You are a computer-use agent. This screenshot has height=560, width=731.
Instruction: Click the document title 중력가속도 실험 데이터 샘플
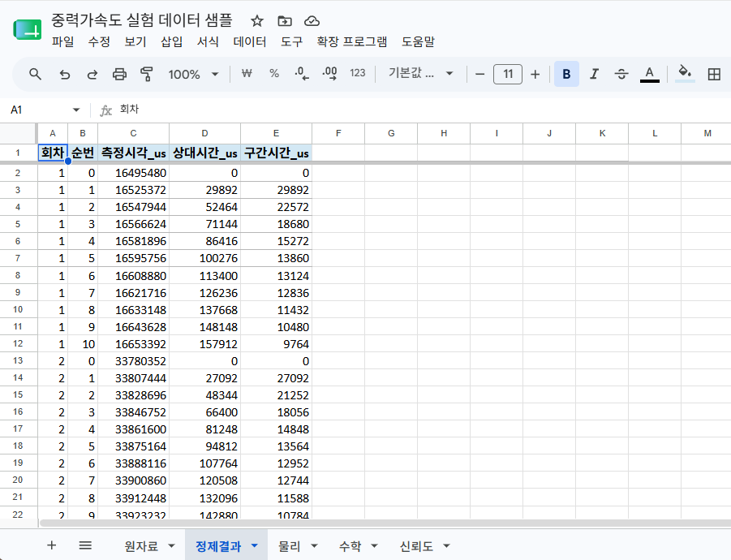[142, 20]
